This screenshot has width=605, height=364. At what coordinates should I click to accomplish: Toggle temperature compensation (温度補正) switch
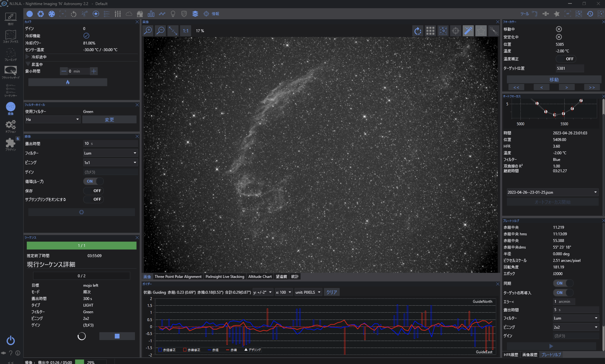(566, 59)
